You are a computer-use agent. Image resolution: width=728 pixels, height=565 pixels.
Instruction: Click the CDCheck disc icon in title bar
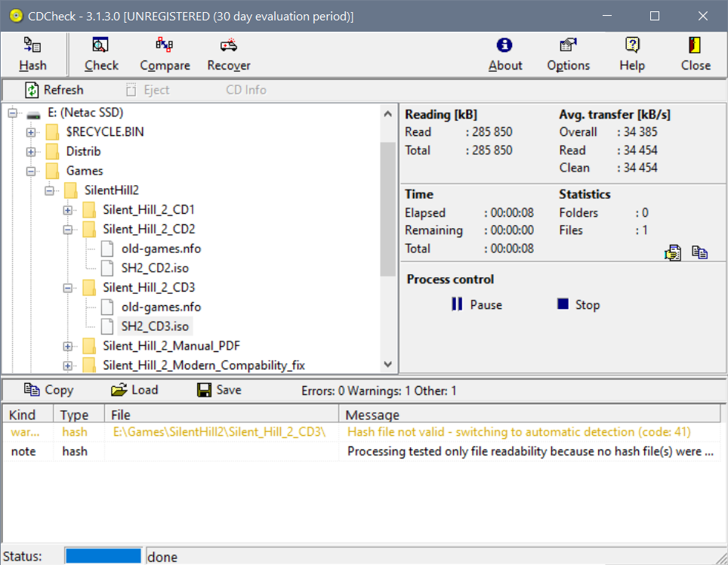coord(16,17)
